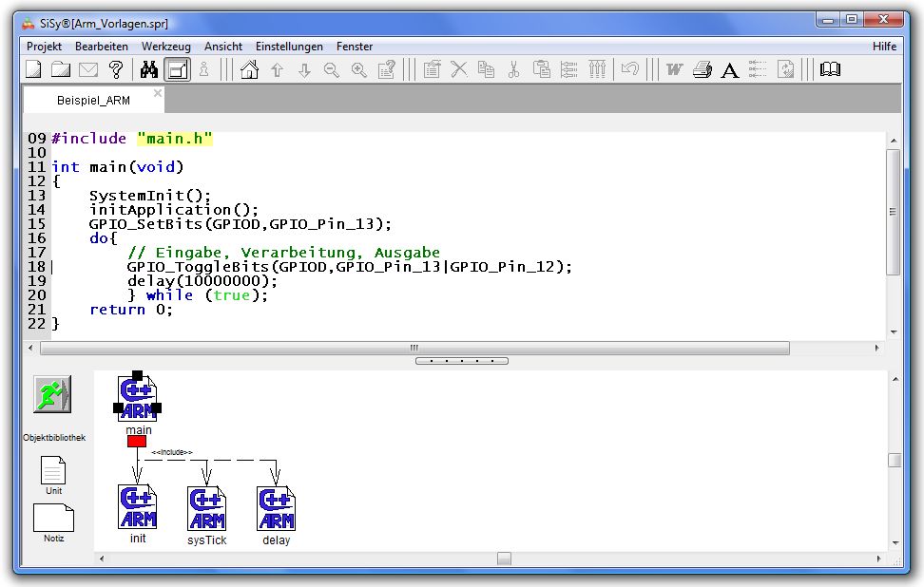Switch to the Beispiel_ARM tab
Viewport: 924px width, 587px height.
(93, 100)
